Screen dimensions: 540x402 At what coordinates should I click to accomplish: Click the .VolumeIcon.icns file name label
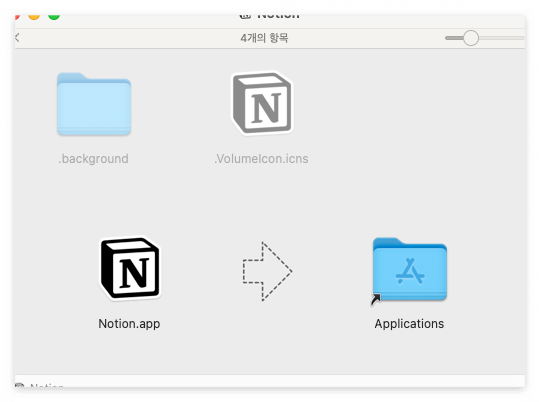(261, 159)
